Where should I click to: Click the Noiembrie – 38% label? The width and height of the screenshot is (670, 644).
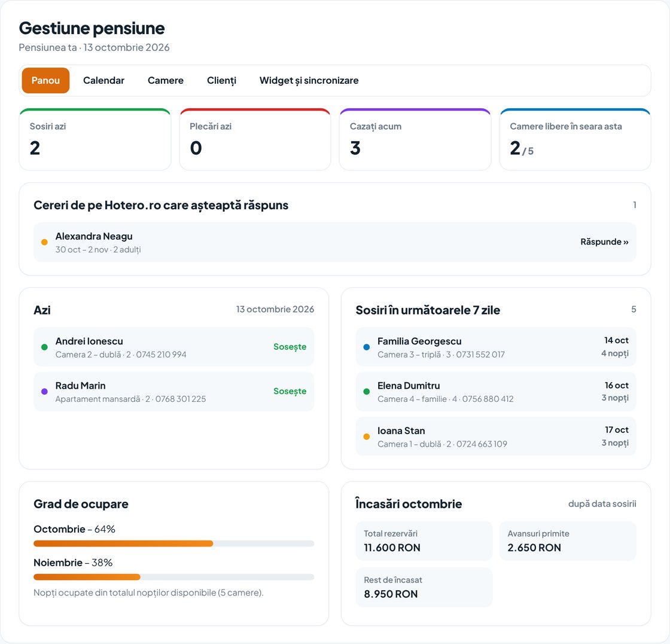(x=73, y=563)
